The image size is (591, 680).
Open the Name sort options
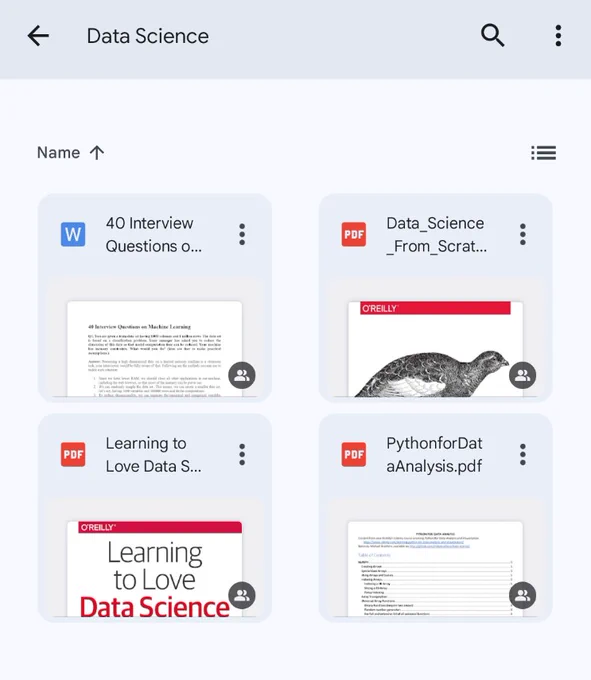[59, 153]
